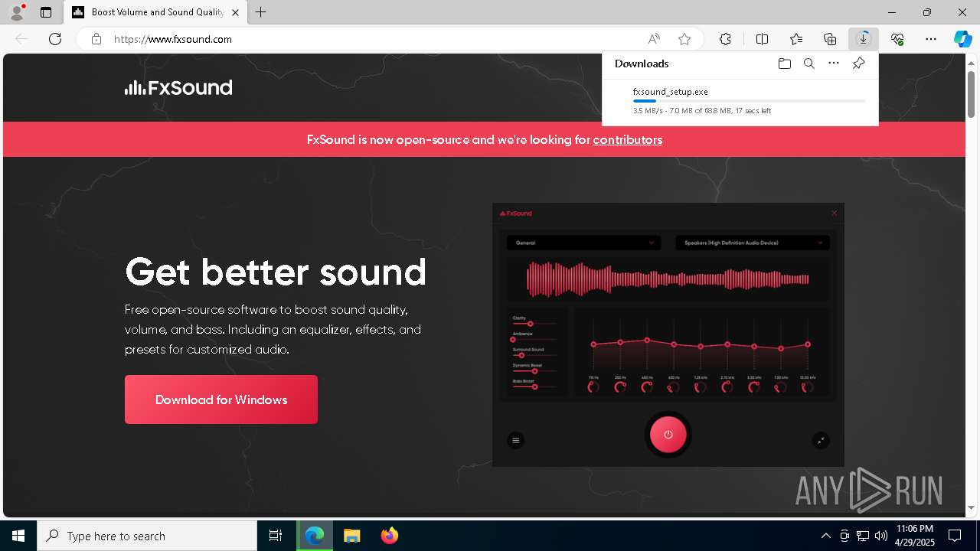Toggle the Downloads toolbar button

[864, 39]
